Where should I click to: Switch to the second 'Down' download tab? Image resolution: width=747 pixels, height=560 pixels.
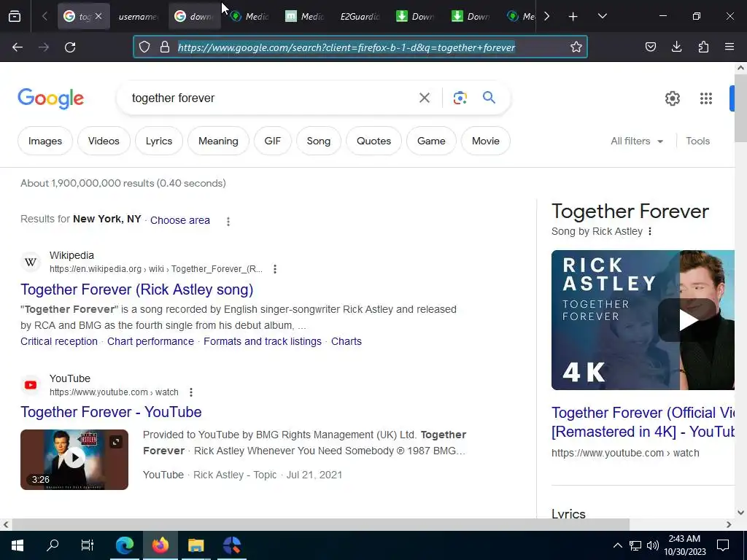point(471,17)
